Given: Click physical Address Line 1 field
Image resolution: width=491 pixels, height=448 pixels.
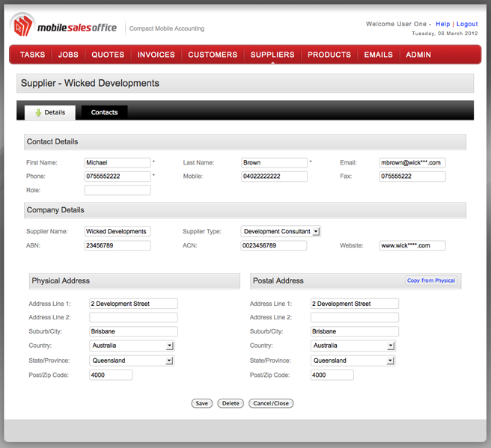Looking at the screenshot, I should pos(133,304).
